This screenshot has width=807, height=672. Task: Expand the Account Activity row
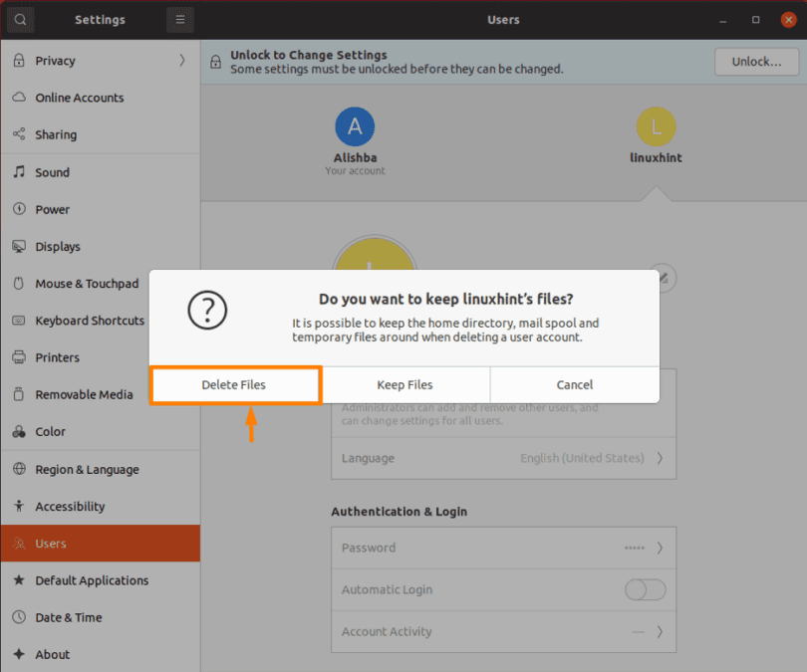[x=503, y=631]
